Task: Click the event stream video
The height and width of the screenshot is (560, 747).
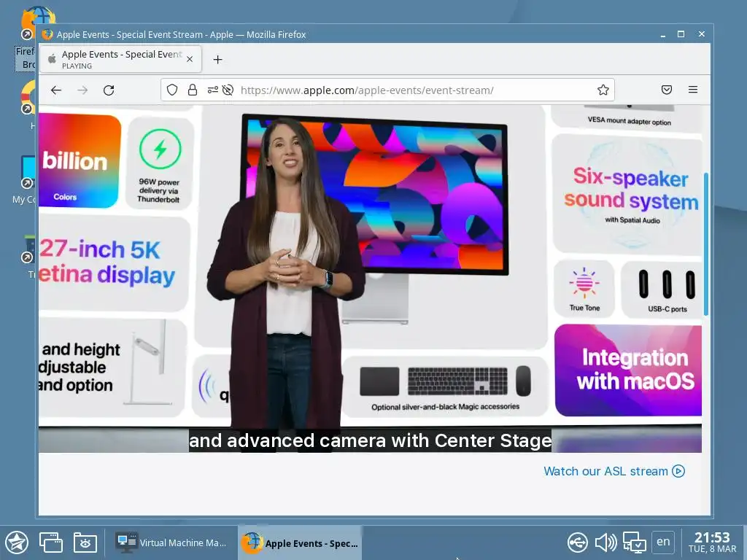Action: click(370, 279)
